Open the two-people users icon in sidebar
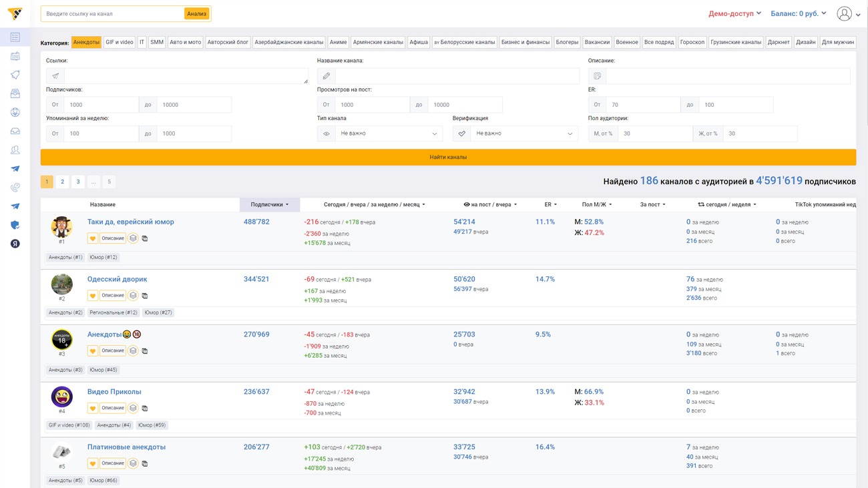868x488 pixels. (15, 150)
